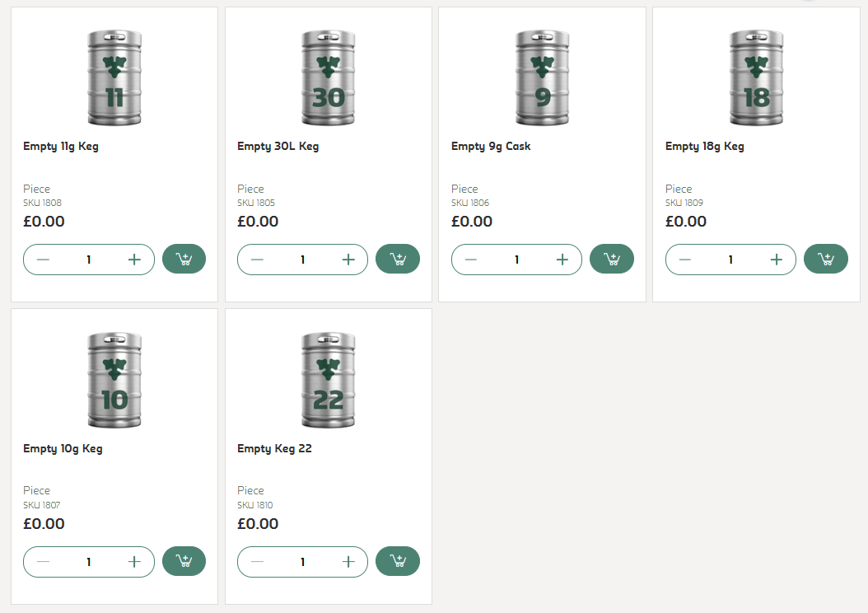
Task: Add Empty 11g Keg to cart
Action: pyautogui.click(x=184, y=259)
